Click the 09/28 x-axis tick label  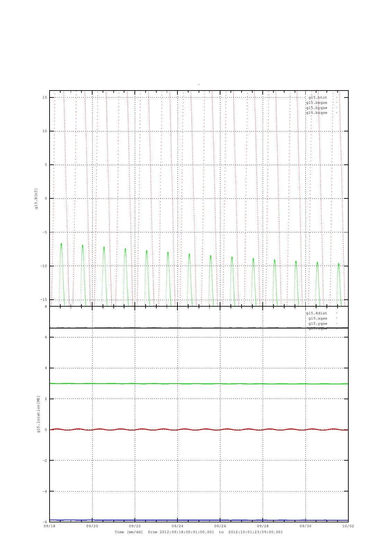pyautogui.click(x=263, y=526)
